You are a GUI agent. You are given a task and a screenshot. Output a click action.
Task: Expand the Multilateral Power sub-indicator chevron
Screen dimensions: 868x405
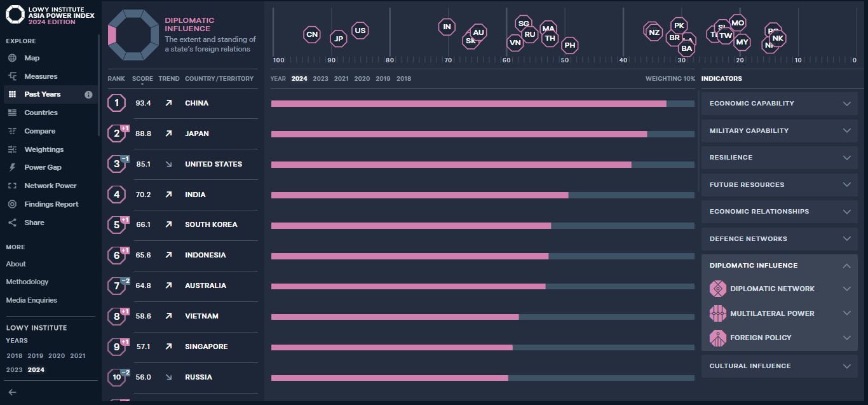[846, 313]
